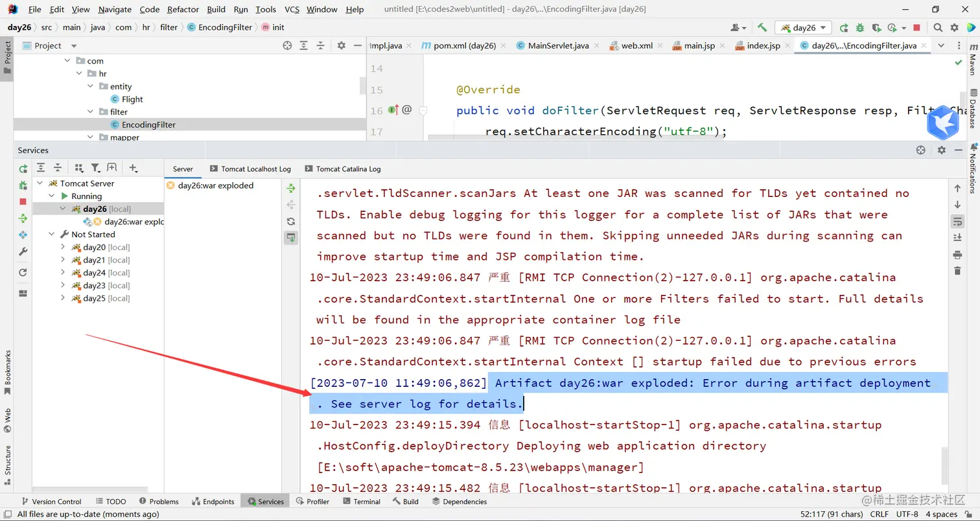980x521 pixels.
Task: Select day23 [local] in Services tree
Action: 106,286
